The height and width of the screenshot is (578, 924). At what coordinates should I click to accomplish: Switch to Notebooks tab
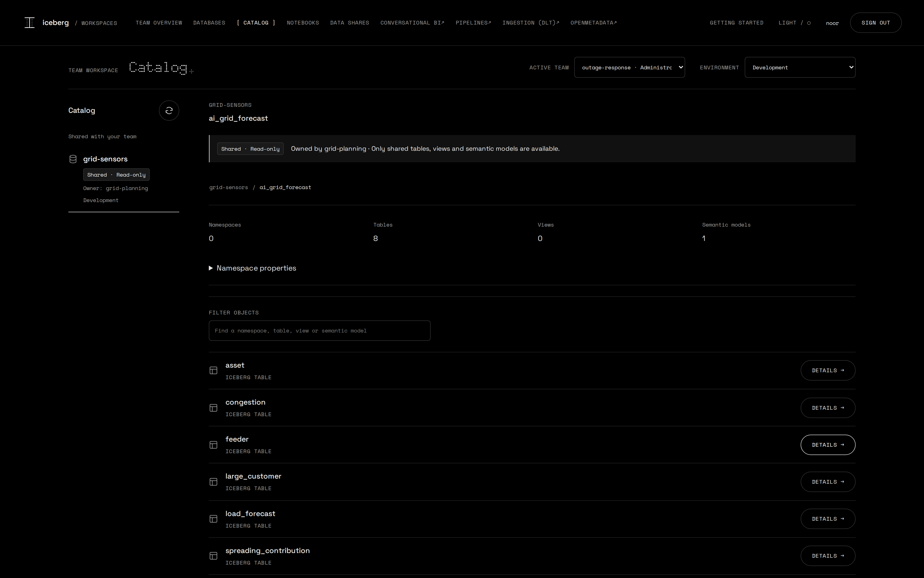point(303,23)
